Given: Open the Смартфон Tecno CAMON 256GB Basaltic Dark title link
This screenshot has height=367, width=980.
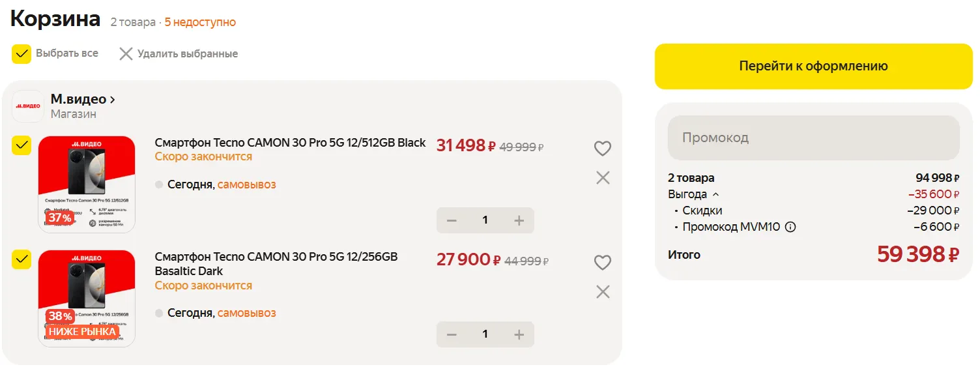Looking at the screenshot, I should (276, 263).
